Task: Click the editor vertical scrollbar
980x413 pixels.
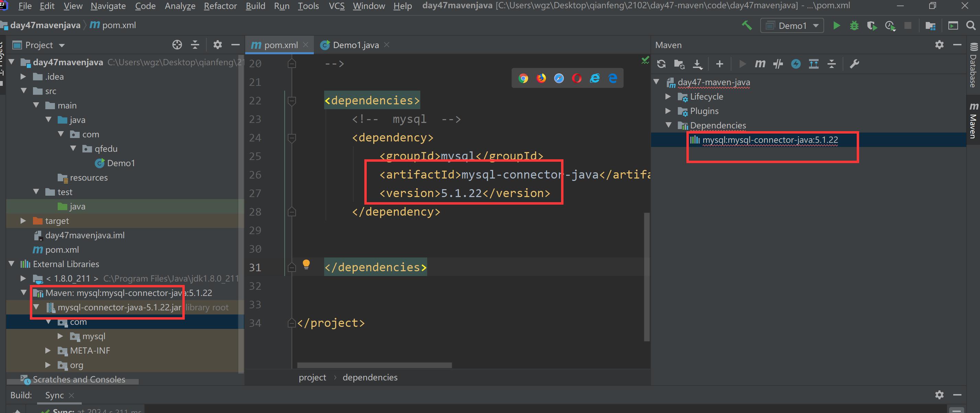Action: pyautogui.click(x=647, y=277)
